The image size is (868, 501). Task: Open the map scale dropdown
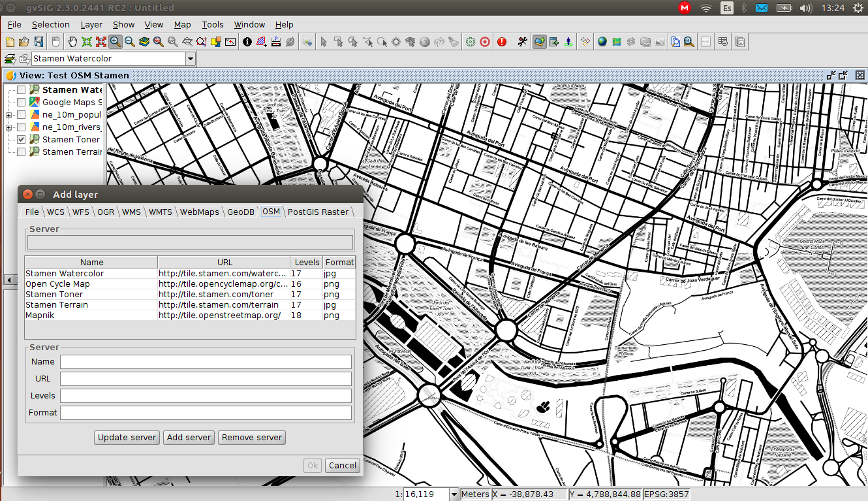[454, 494]
